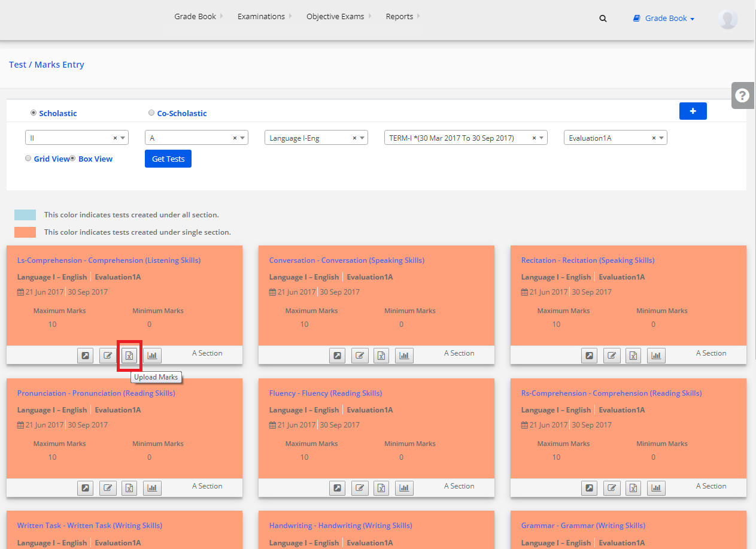This screenshot has height=549, width=756.
Task: Upload Marks for the Ls-Comprehension test
Action: point(129,356)
